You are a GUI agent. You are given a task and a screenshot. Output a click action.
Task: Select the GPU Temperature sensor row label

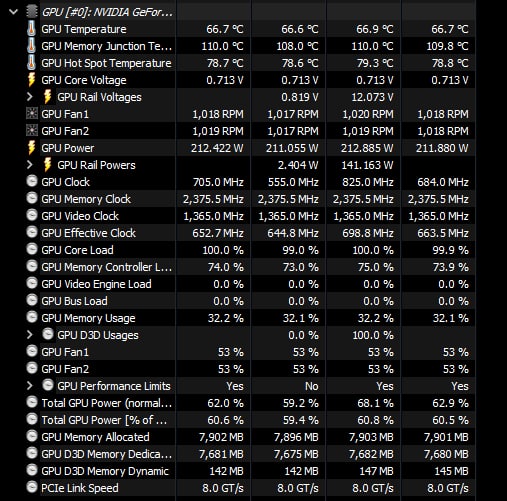pyautogui.click(x=84, y=29)
